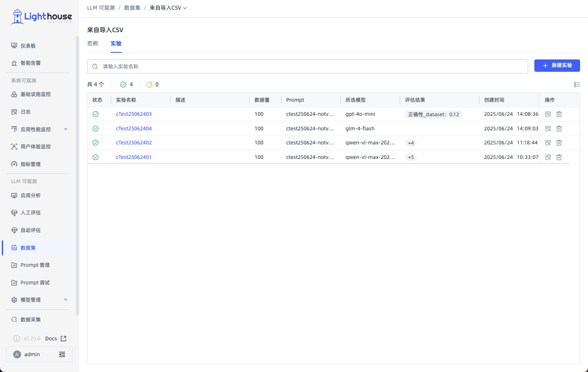Viewport: 588px width, 372px height.
Task: Delete experiment cTest25062401 via trash icon
Action: pyautogui.click(x=559, y=157)
